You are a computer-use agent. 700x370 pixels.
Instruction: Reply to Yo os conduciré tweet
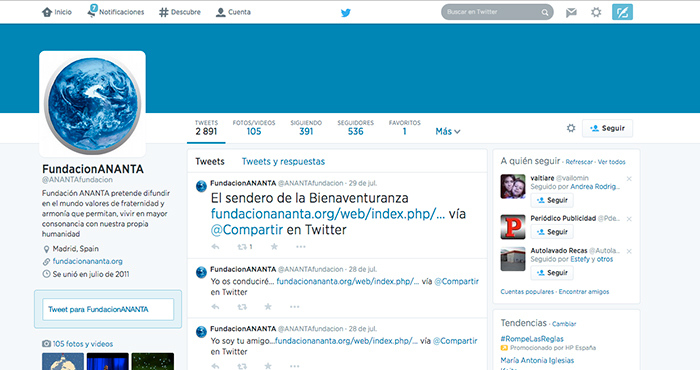215,307
